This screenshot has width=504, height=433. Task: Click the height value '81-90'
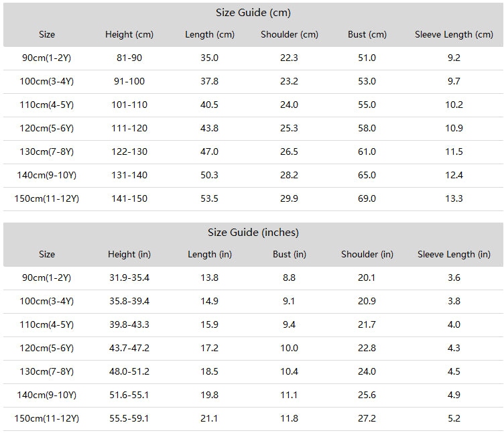(129, 58)
